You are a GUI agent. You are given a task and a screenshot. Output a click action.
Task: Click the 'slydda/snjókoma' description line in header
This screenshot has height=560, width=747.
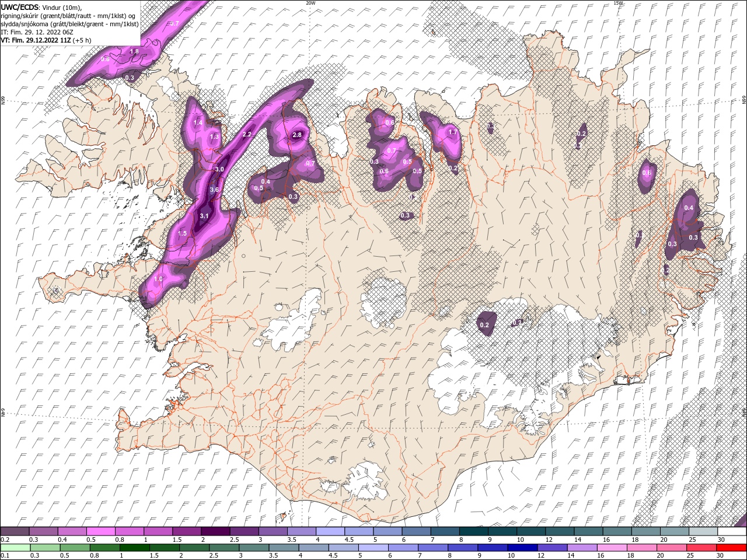point(69,24)
